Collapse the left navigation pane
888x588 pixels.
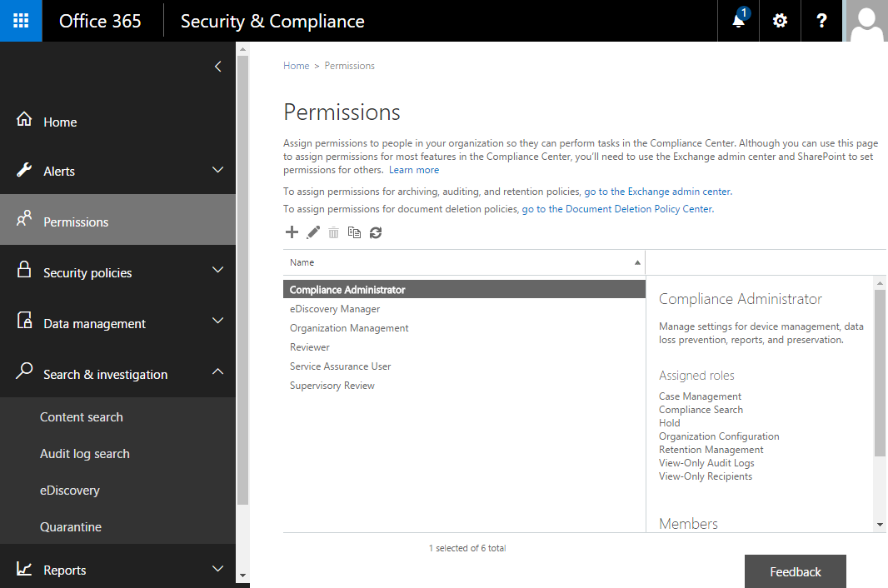click(x=217, y=67)
